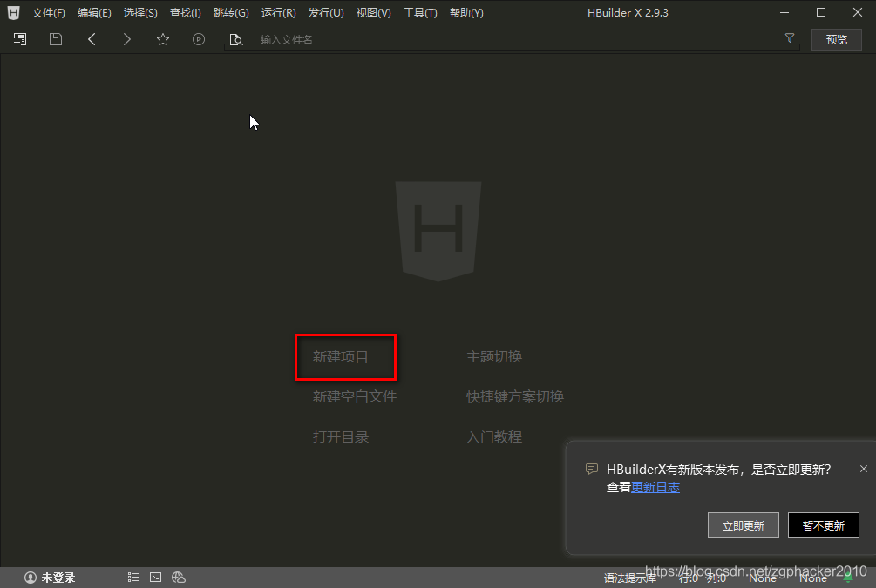The width and height of the screenshot is (876, 588).
Task: Click 打开目录 to open a folder
Action: point(341,436)
